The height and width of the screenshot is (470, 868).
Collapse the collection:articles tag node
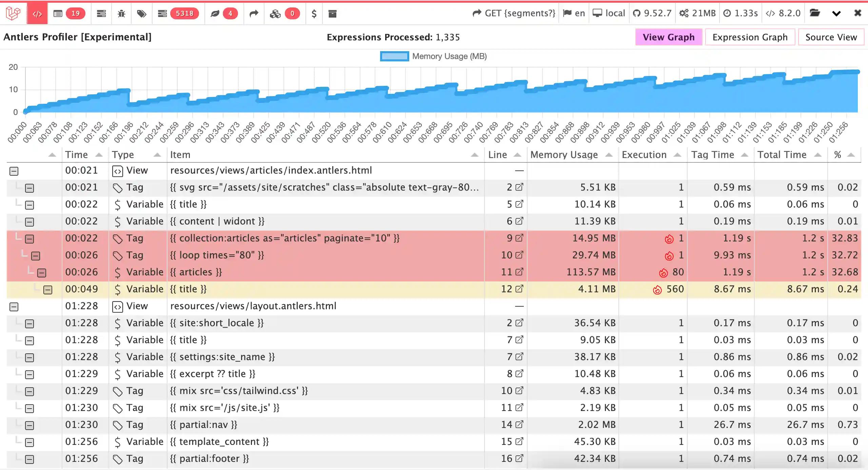[x=29, y=239]
